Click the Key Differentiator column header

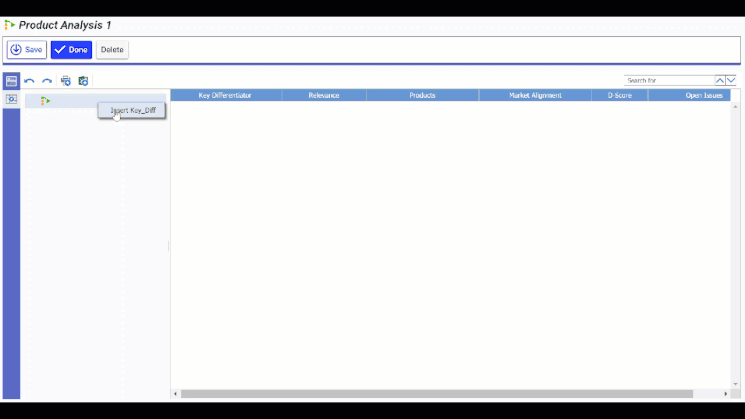click(x=225, y=96)
